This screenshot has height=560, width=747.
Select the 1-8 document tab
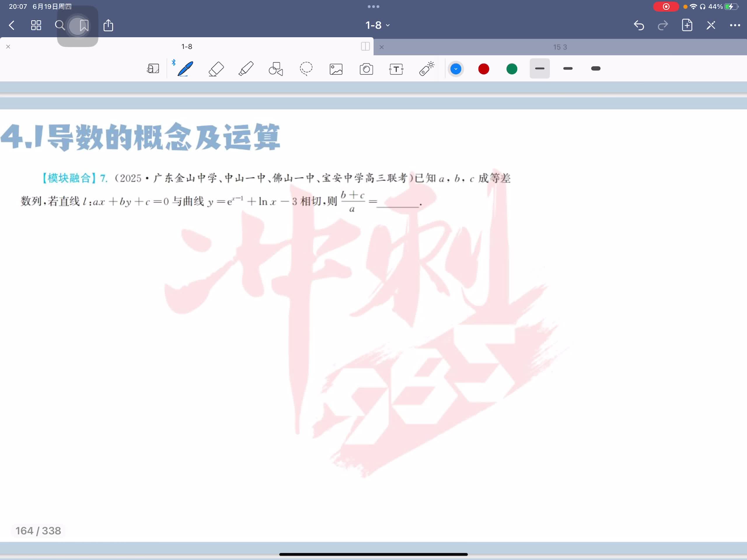coord(186,47)
